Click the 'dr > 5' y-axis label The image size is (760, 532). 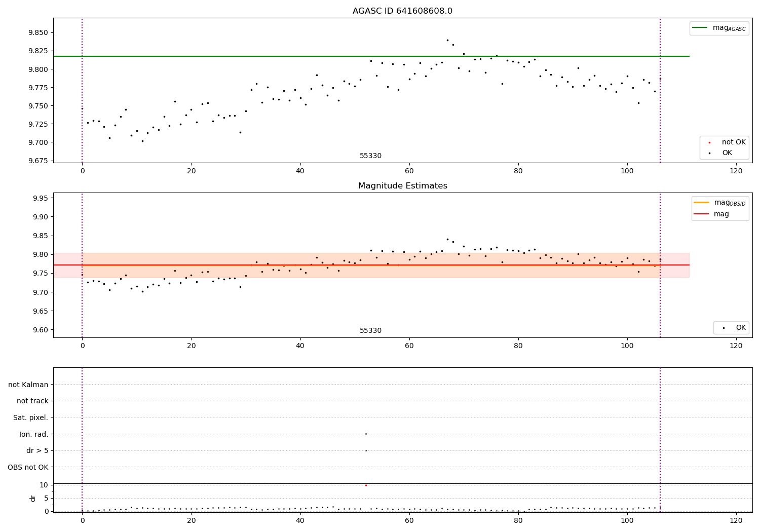click(x=37, y=450)
